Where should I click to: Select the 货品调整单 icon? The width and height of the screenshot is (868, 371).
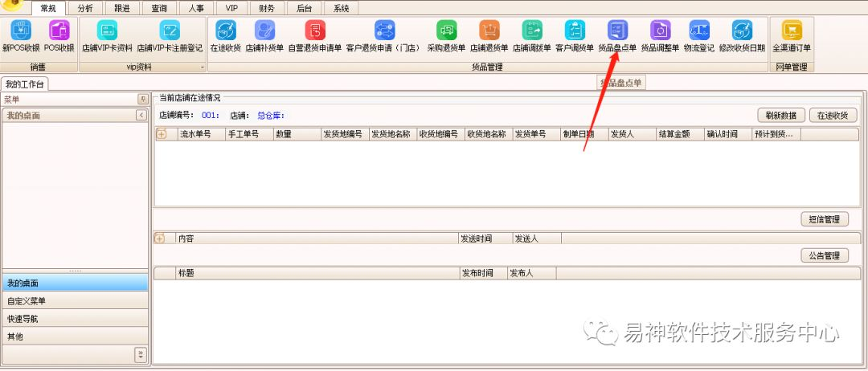660,36
